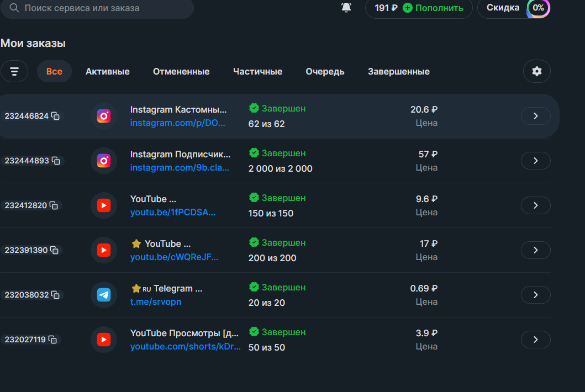Open the filter list icon button
This screenshot has height=392, width=585.
[x=14, y=71]
